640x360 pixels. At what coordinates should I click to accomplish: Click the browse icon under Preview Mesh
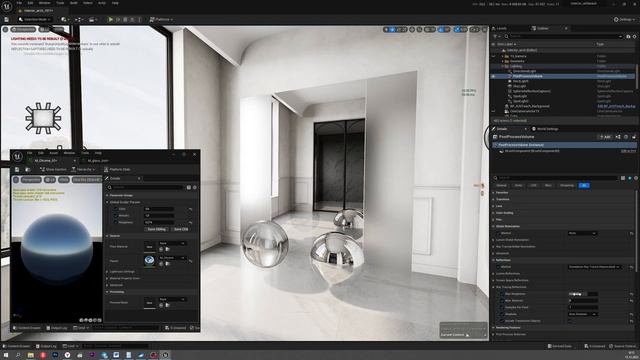(167, 305)
